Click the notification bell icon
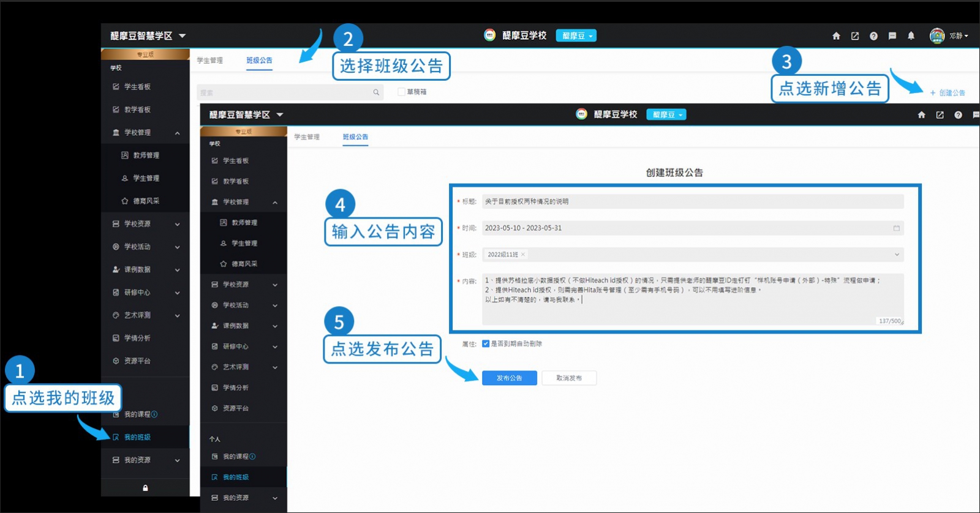Image resolution: width=980 pixels, height=513 pixels. (911, 36)
